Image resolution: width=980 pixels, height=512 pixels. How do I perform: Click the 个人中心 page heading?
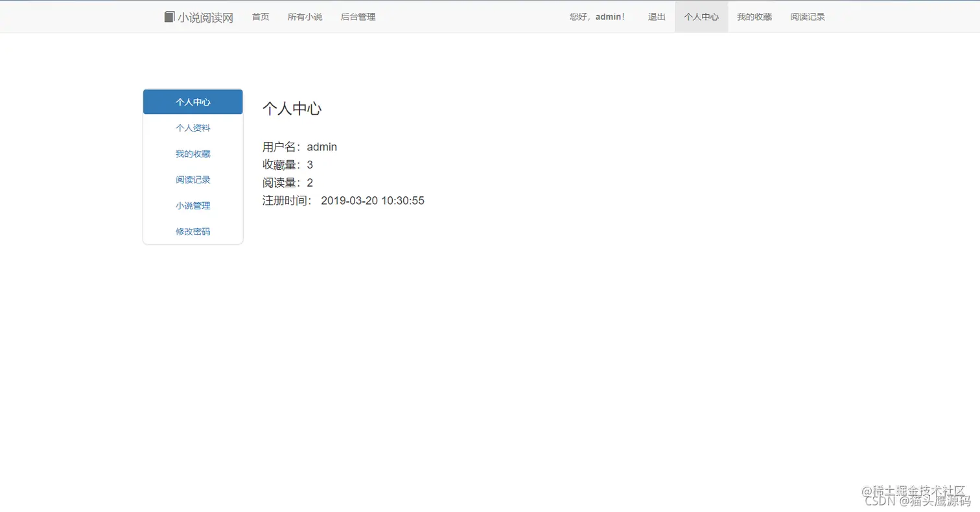pyautogui.click(x=292, y=109)
